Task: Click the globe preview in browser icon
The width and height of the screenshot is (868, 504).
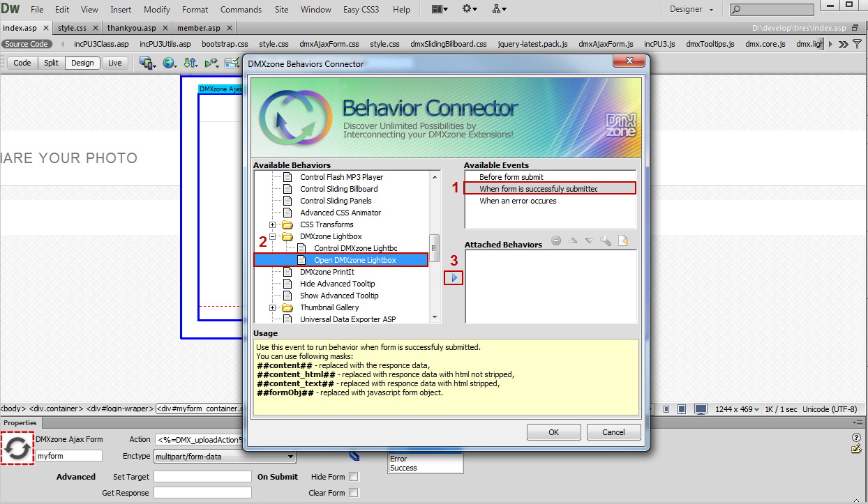Action: [170, 63]
